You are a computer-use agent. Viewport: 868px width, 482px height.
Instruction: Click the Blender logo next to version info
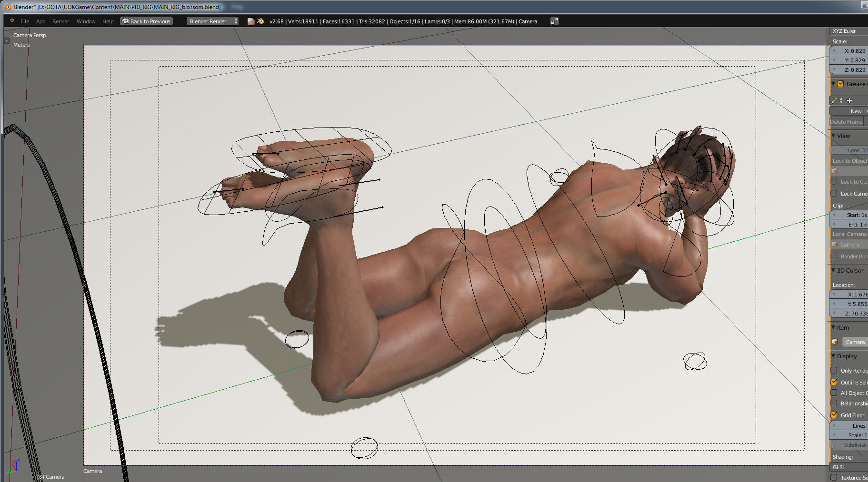pos(260,21)
